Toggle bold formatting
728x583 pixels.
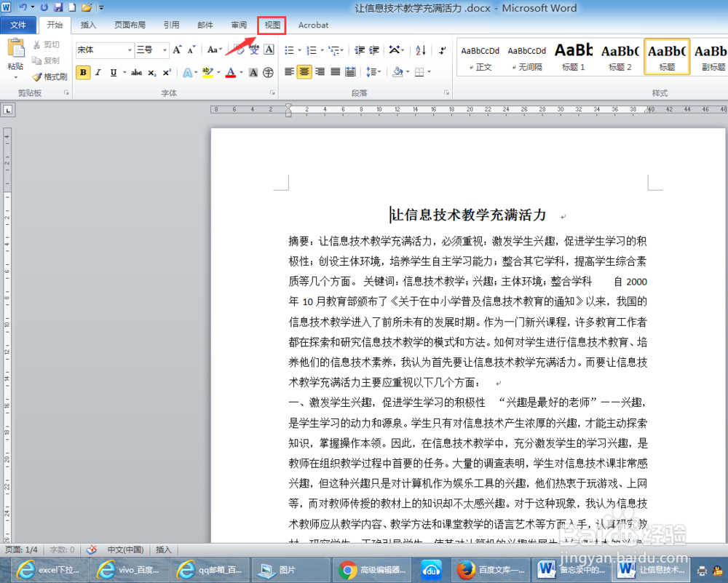point(82,73)
